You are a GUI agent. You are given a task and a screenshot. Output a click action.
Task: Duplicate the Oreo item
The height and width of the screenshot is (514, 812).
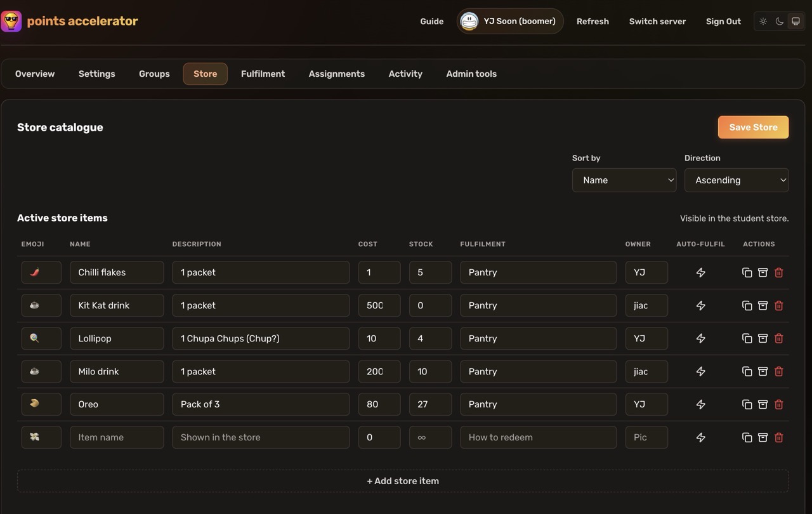747,404
